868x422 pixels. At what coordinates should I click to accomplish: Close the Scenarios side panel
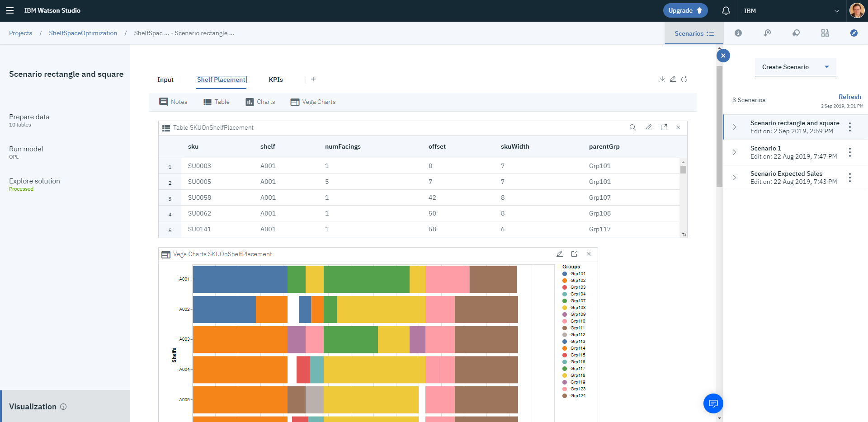[x=723, y=56]
